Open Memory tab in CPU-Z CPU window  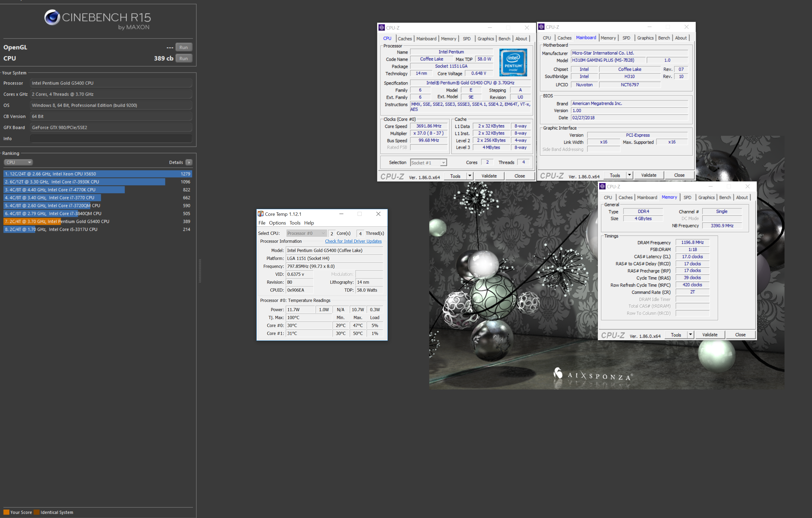click(x=449, y=39)
